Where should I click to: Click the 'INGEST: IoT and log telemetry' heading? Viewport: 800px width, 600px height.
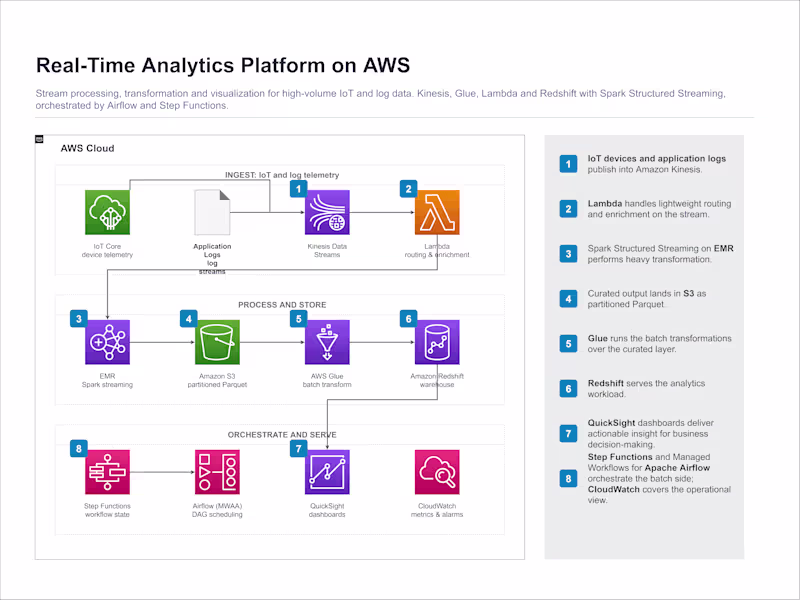click(282, 175)
